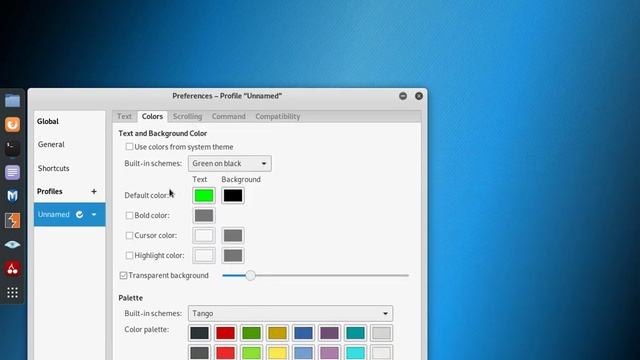
Task: Click the Cursor color background swatch
Action: pyautogui.click(x=233, y=236)
